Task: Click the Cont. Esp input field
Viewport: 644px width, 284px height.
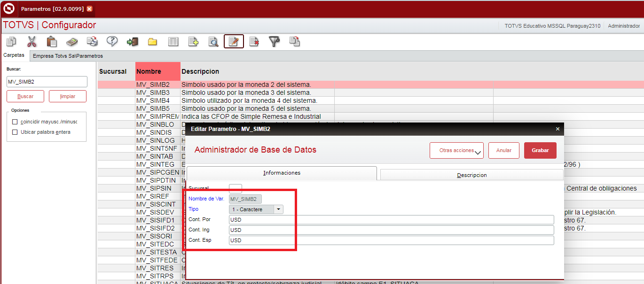Action: click(x=392, y=240)
